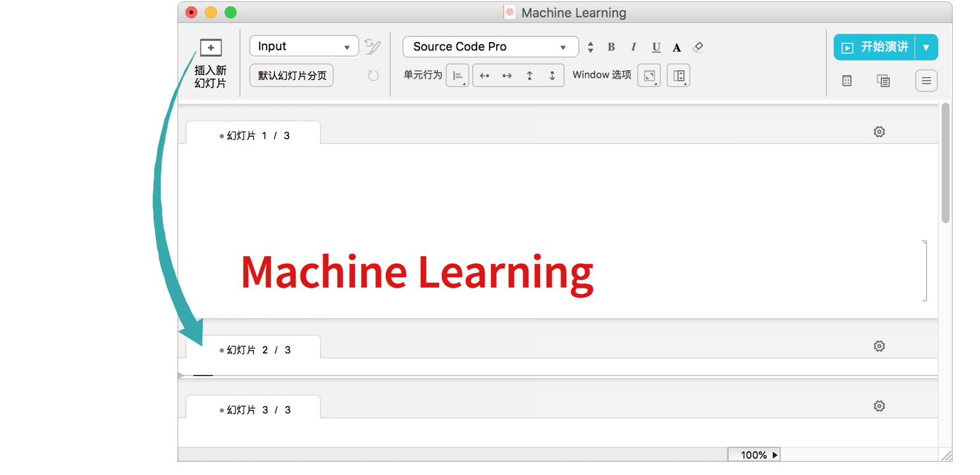The image size is (980, 475).
Task: Click the red Machine Learning title text
Action: [417, 273]
